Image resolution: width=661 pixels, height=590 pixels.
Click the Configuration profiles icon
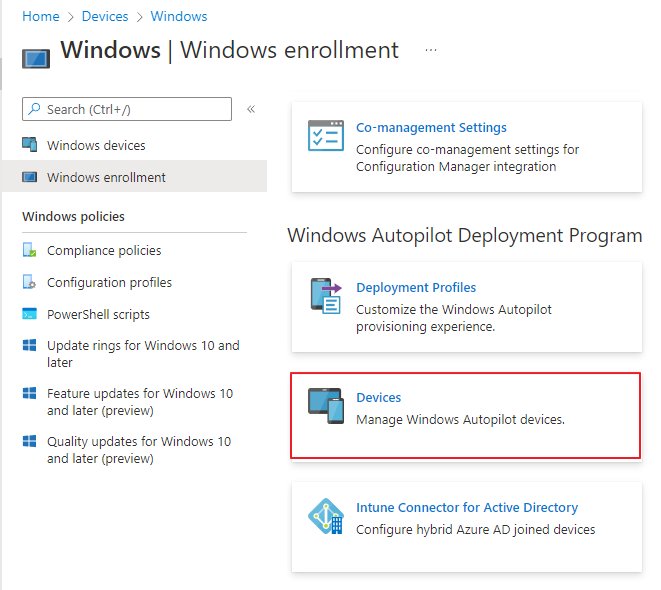click(x=30, y=282)
